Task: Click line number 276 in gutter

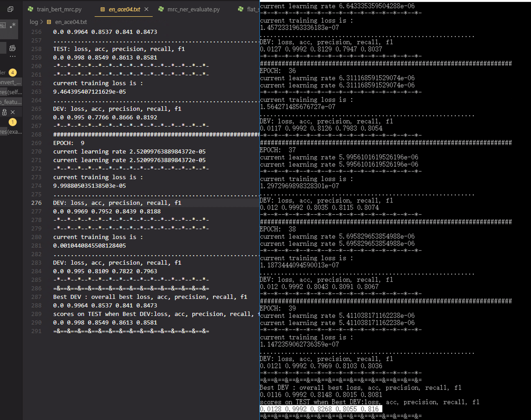Action: coord(36,203)
